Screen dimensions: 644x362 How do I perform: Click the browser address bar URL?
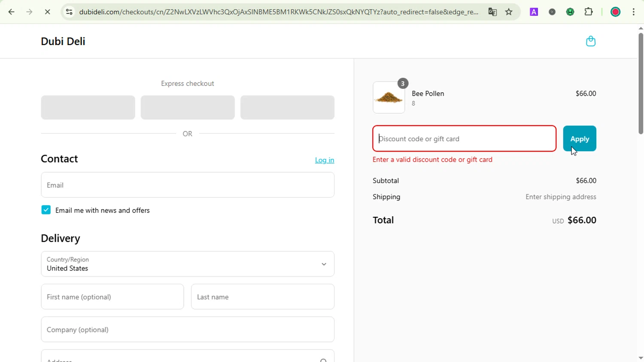point(279,12)
